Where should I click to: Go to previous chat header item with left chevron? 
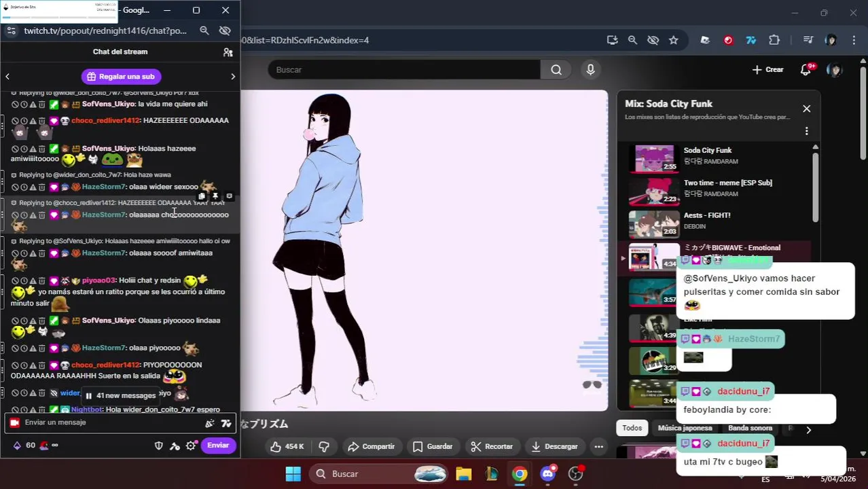click(7, 77)
